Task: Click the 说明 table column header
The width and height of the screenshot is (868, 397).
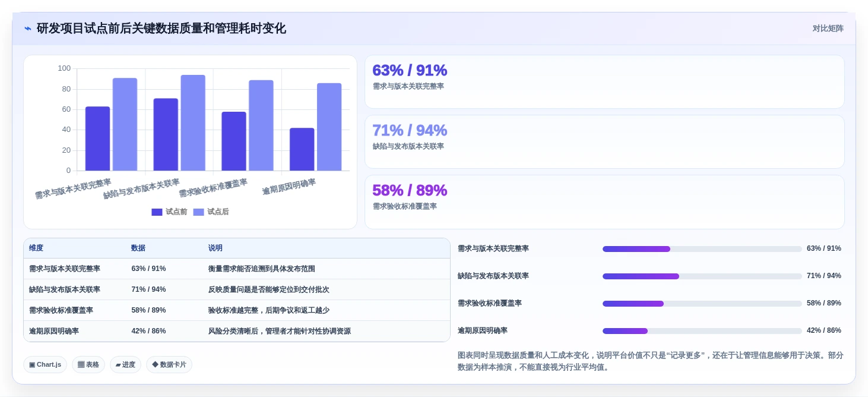Action: pos(216,248)
